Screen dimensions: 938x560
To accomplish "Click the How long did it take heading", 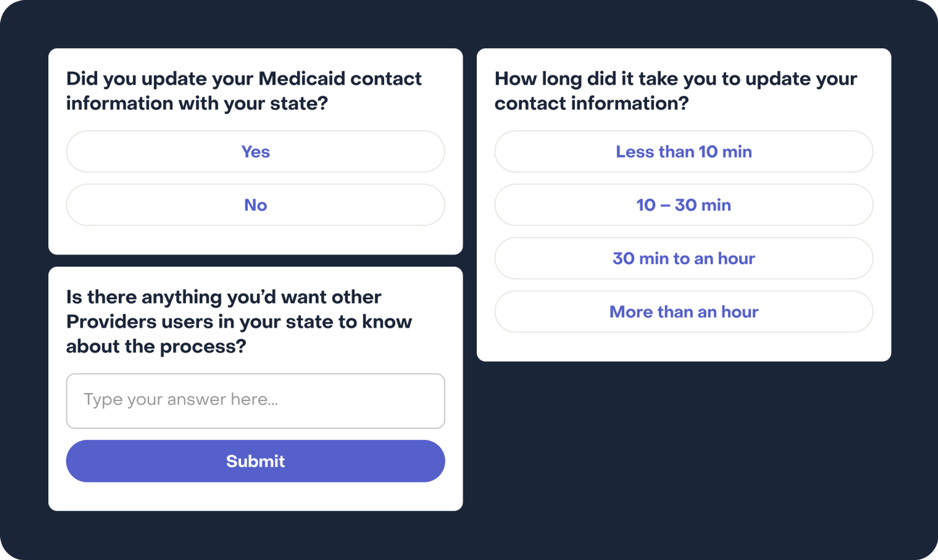I will [x=675, y=90].
